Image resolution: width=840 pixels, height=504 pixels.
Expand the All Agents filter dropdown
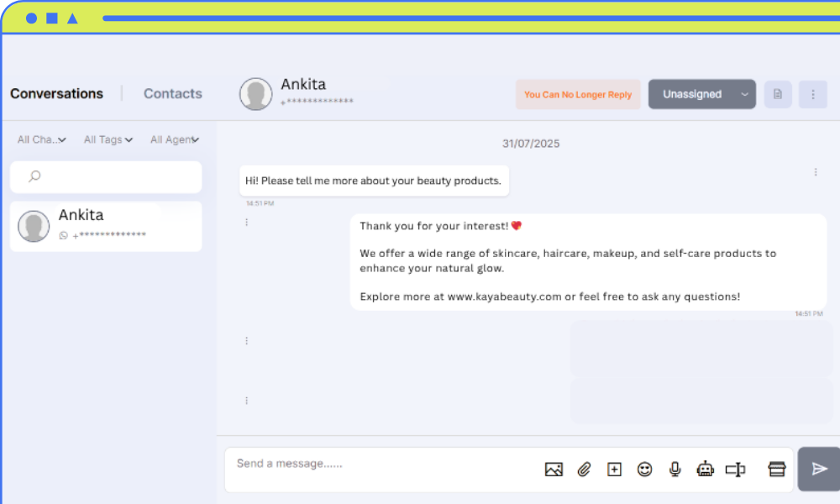pos(174,140)
